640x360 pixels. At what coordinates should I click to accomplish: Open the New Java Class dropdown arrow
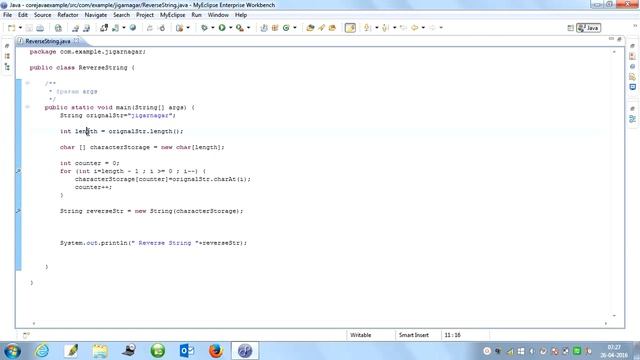point(295,28)
